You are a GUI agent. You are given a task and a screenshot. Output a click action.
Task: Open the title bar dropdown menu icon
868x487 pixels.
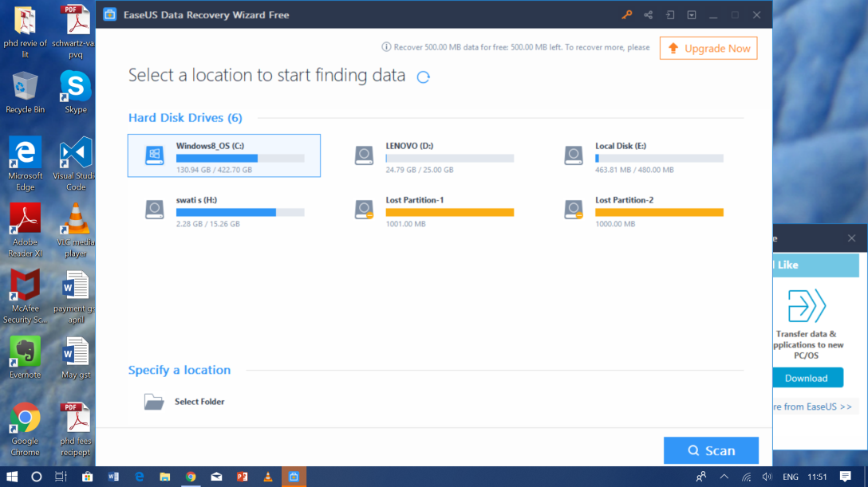click(x=692, y=15)
